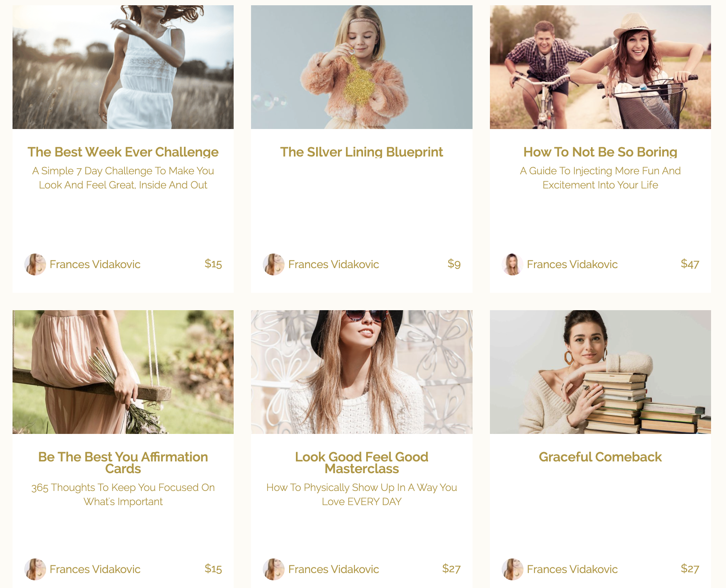This screenshot has width=726, height=588.
Task: Click author avatar on Silver Lining Blueprint card
Action: click(274, 264)
